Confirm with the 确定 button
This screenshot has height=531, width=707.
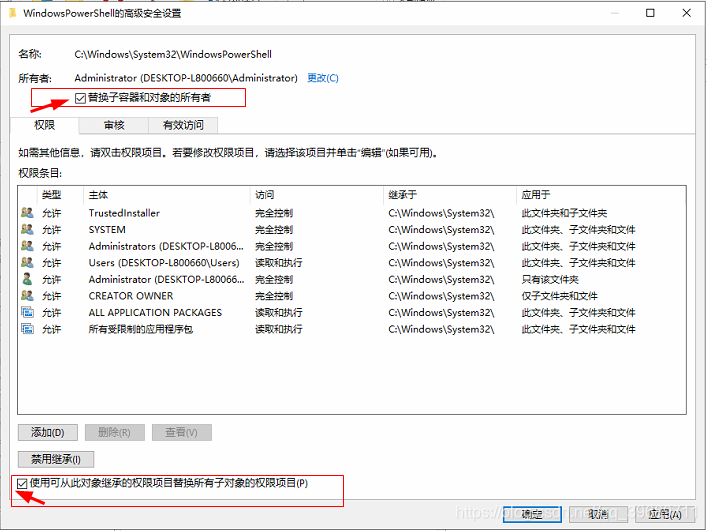click(x=532, y=514)
